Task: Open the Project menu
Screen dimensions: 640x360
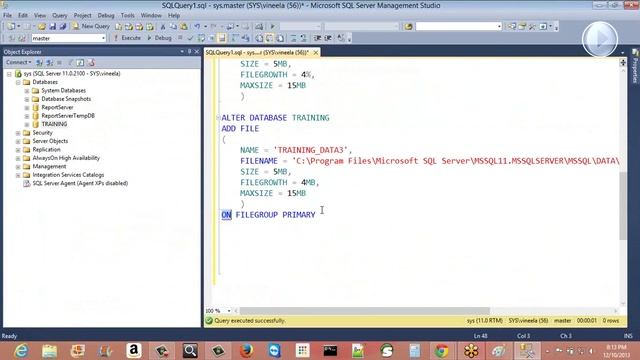Action: (82, 16)
